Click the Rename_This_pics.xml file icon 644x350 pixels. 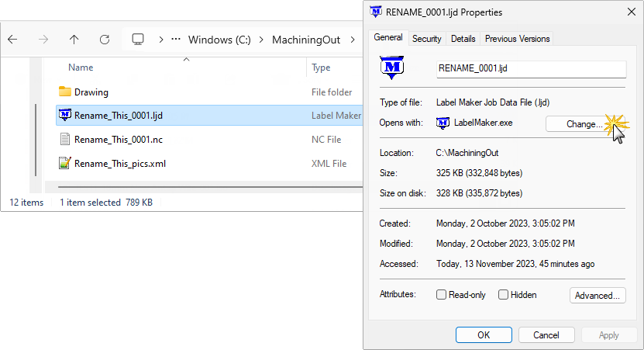click(65, 164)
